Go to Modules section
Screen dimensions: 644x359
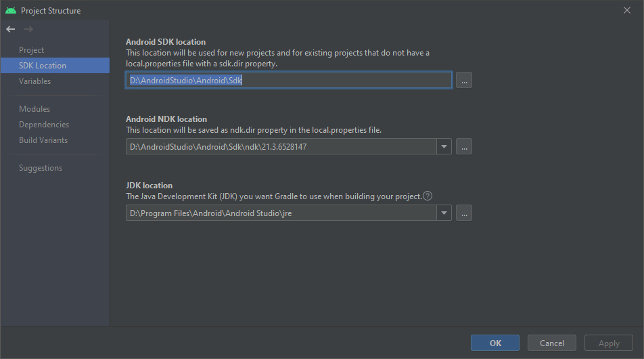(34, 109)
